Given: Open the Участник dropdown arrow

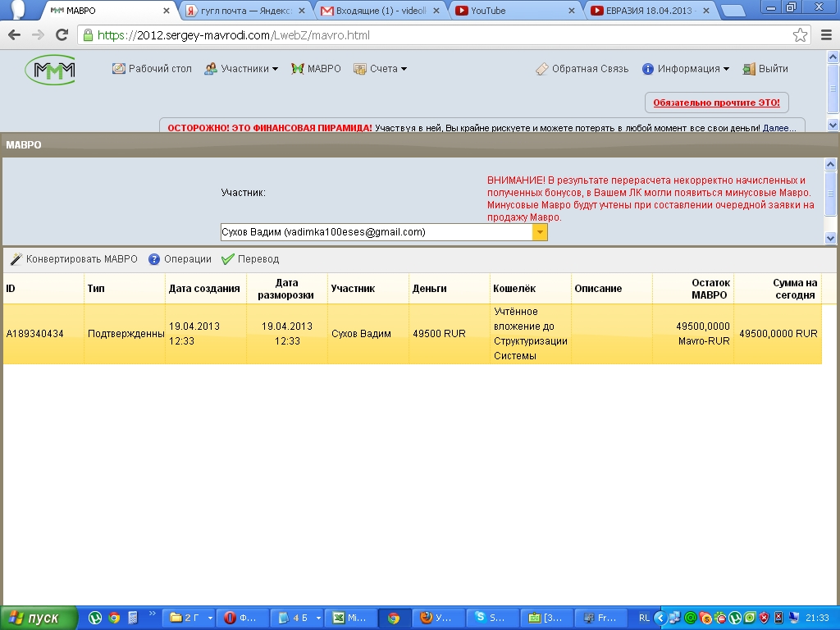Looking at the screenshot, I should 540,232.
